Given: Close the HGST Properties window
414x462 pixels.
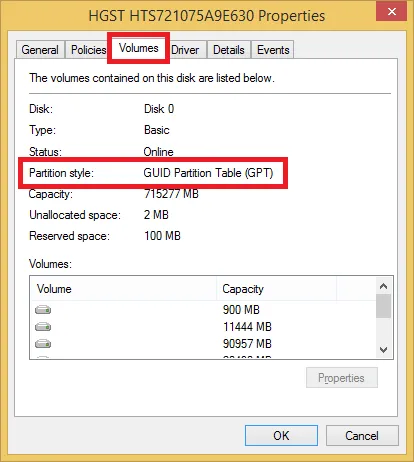Looking at the screenshot, I should (392, 12).
